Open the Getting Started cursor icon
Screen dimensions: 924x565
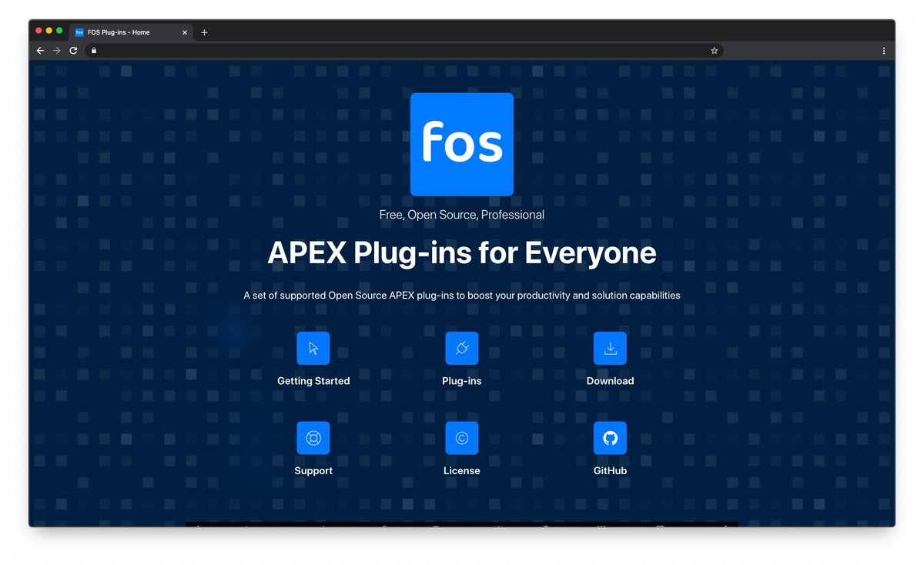(x=313, y=348)
